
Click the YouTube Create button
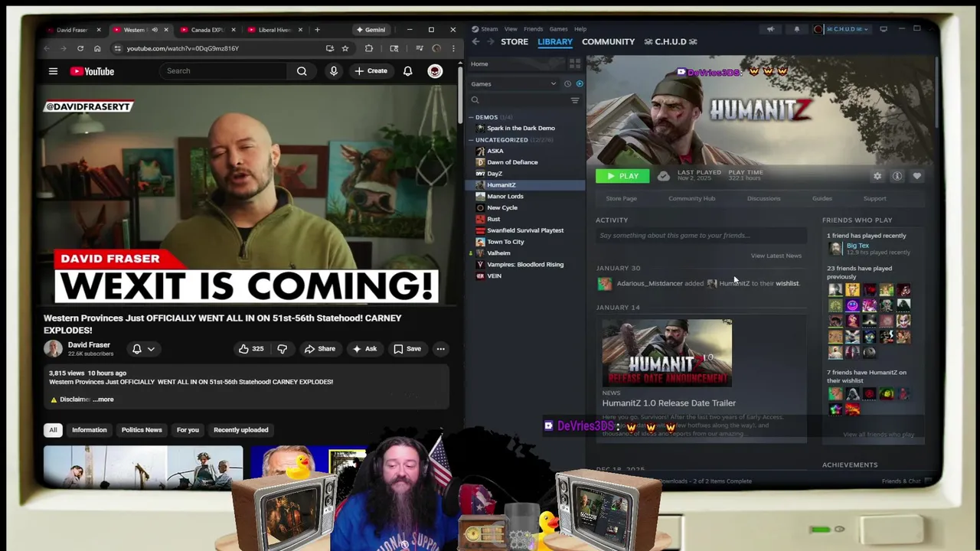click(x=371, y=71)
